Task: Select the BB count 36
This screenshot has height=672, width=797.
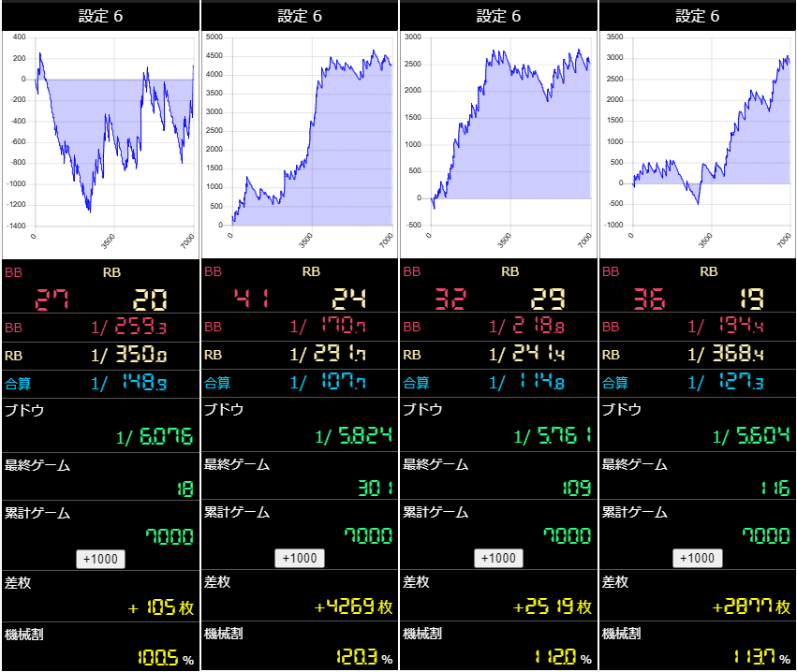Action: coord(649,299)
